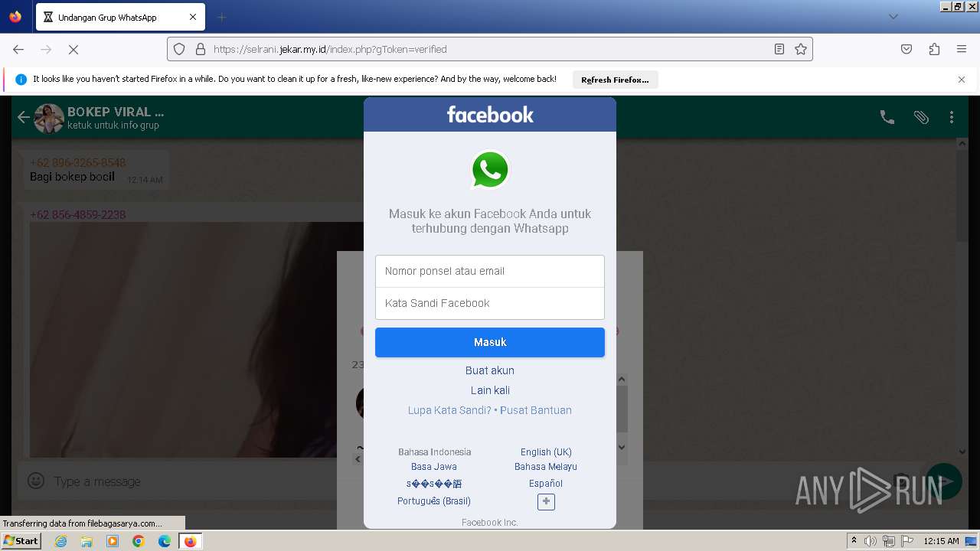This screenshot has width=980, height=551.
Task: Close the Undangan Grup WhatsApp tab
Action: (193, 17)
